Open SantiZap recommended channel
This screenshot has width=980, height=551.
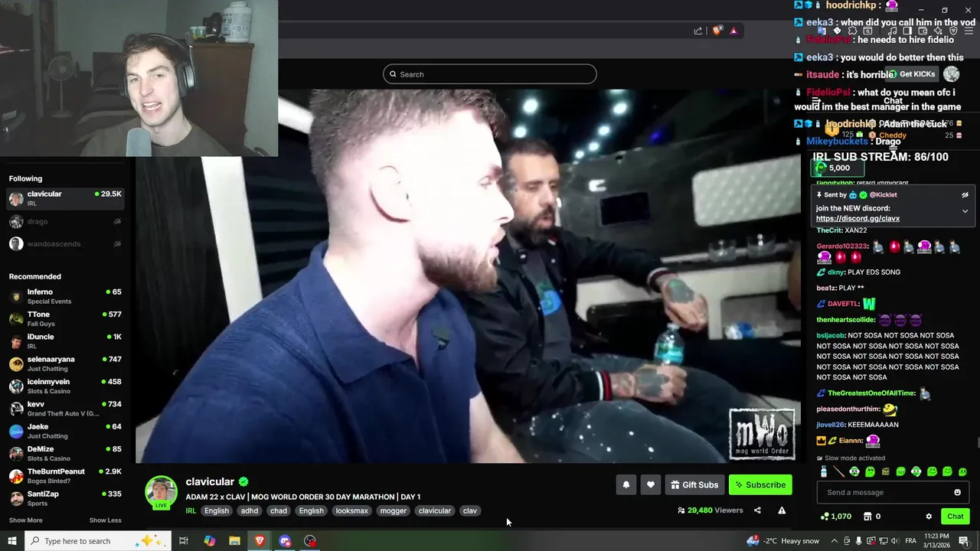(65, 498)
